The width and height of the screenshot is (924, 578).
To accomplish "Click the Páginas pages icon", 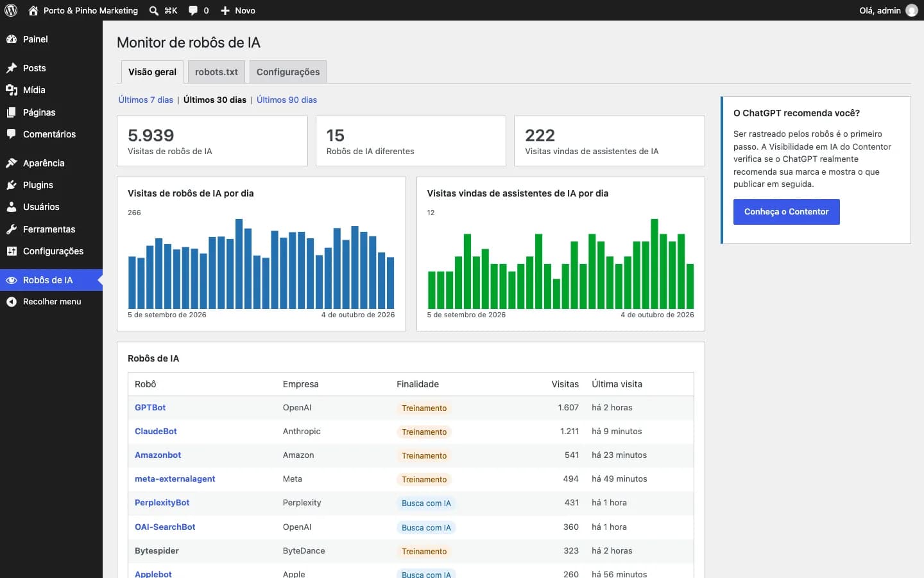I will pos(12,112).
